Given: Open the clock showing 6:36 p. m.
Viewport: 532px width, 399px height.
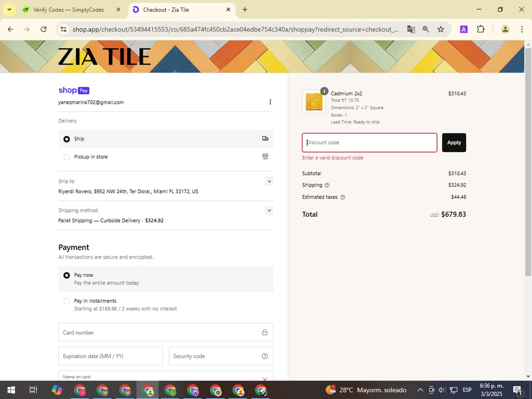Looking at the screenshot, I should pos(492,390).
